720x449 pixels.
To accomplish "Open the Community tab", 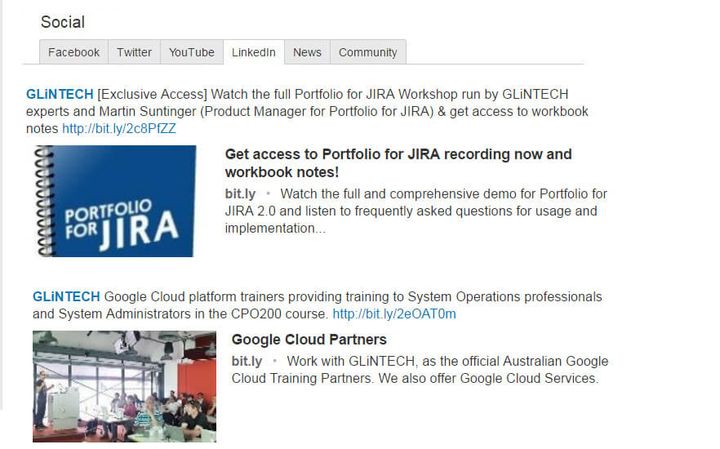I will click(x=368, y=52).
